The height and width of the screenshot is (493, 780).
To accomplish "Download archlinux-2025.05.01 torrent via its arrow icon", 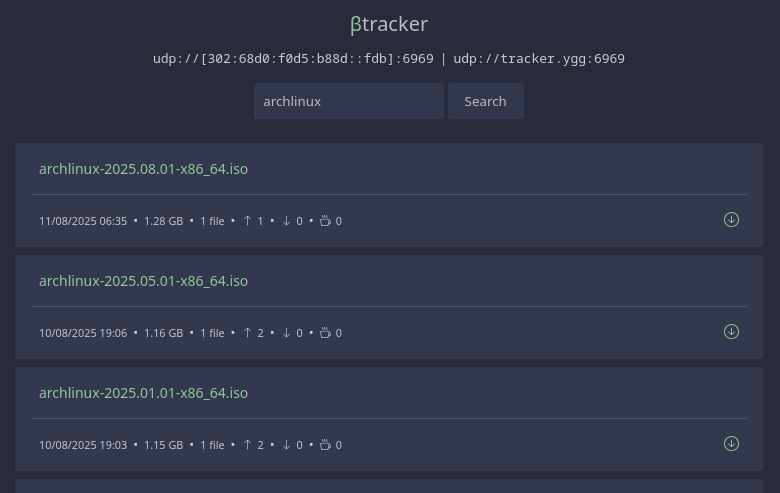I will (731, 331).
